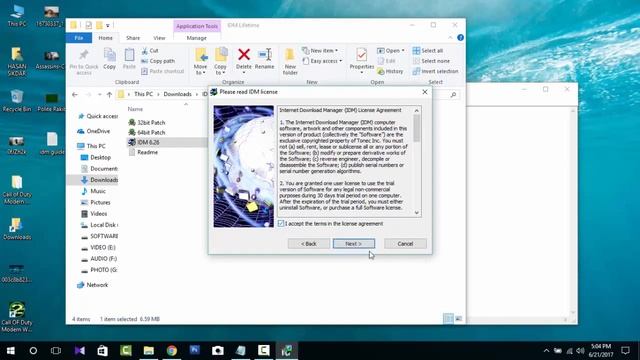640x360 pixels.
Task: Click the red Delete icon
Action: [x=244, y=54]
